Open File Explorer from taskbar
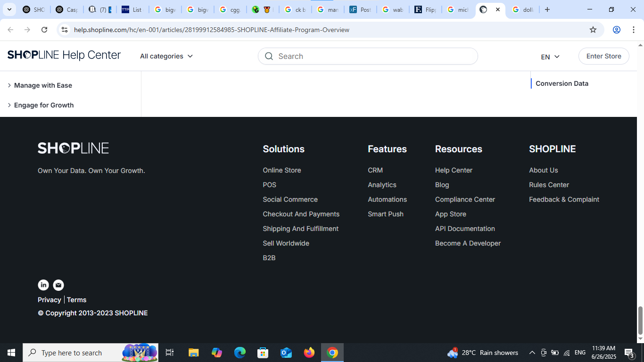The height and width of the screenshot is (362, 644). pos(194,353)
